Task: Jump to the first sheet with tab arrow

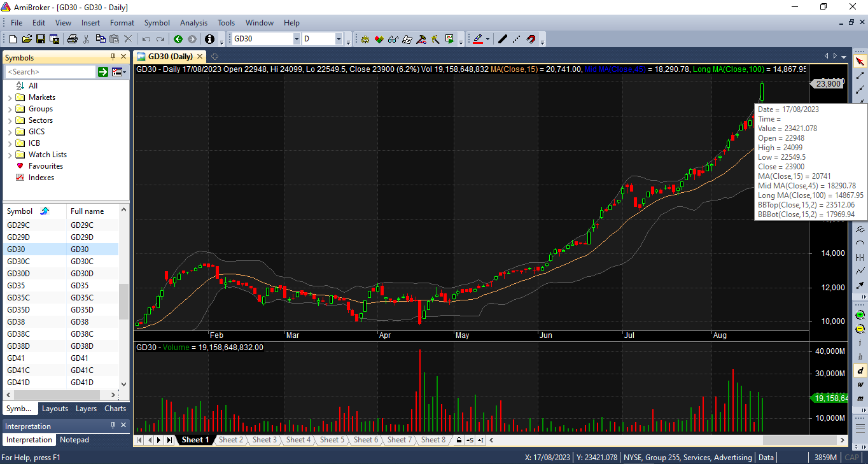Action: point(139,440)
